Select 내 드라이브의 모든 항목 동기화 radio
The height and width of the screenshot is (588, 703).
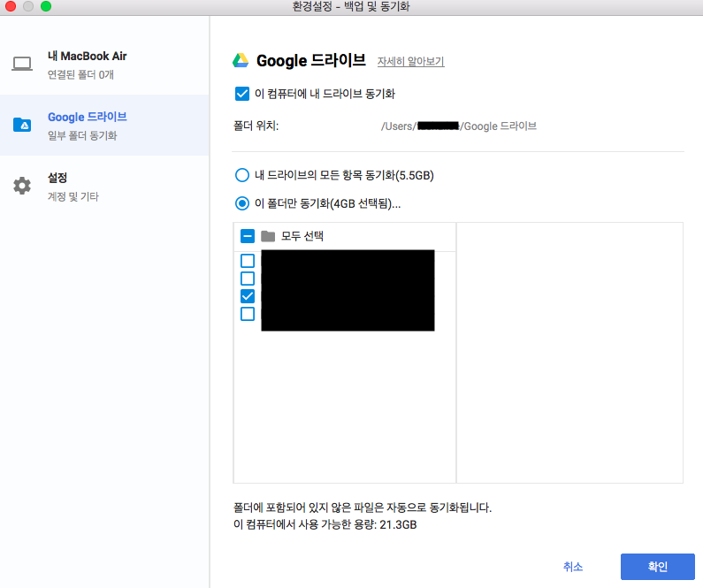pyautogui.click(x=242, y=175)
